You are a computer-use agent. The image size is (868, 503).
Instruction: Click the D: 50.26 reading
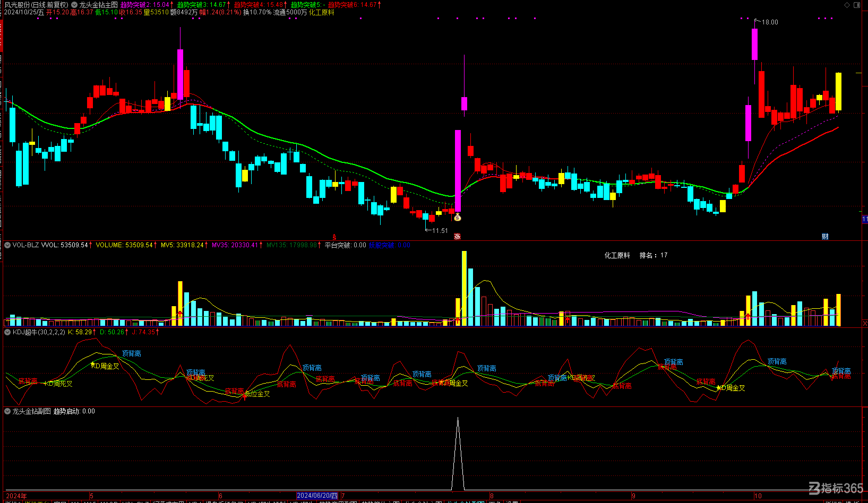pyautogui.click(x=112, y=332)
